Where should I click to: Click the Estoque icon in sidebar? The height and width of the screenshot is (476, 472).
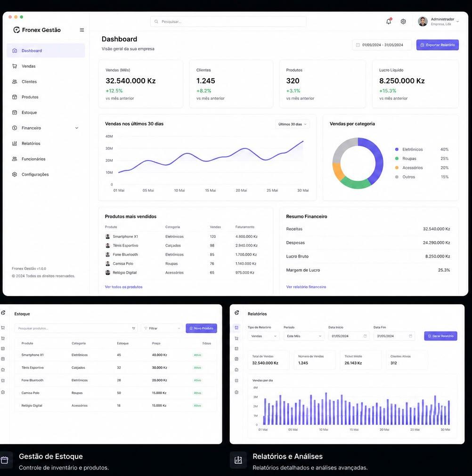(x=15, y=113)
